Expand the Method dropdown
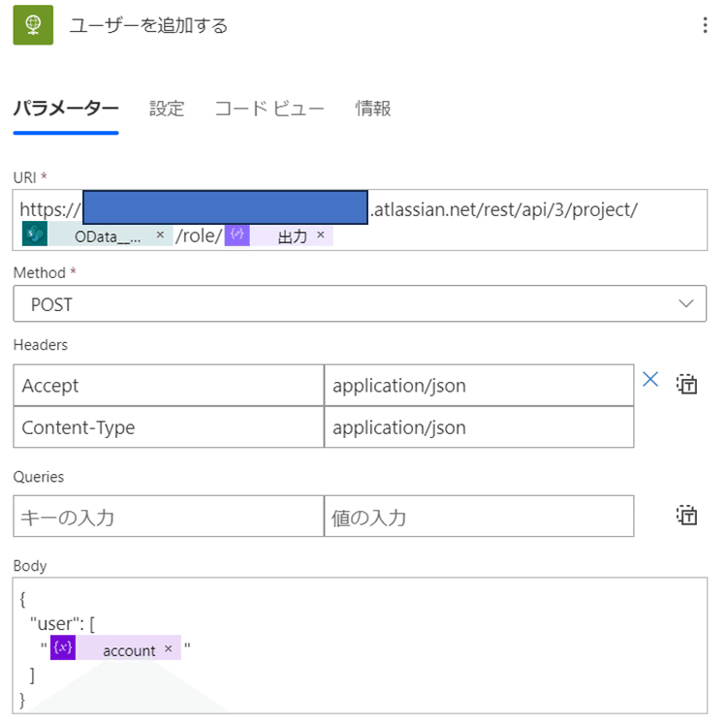Image resolution: width=728 pixels, height=723 pixels. pyautogui.click(x=686, y=304)
